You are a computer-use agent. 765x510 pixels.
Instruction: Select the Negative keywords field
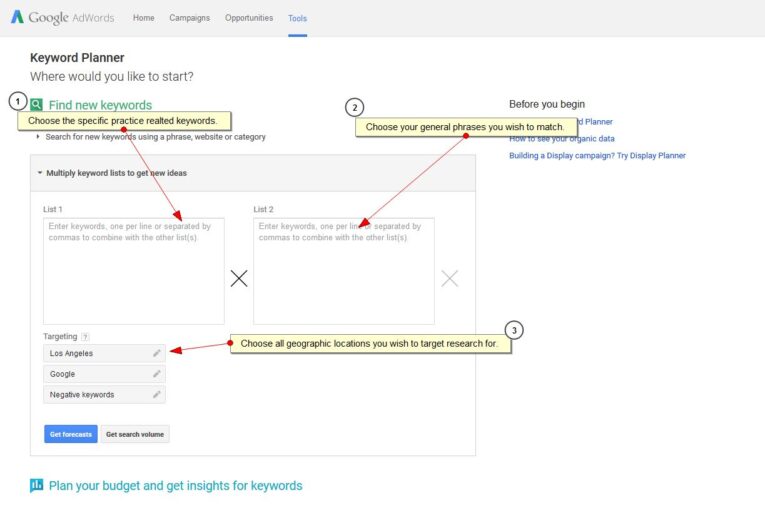(104, 394)
